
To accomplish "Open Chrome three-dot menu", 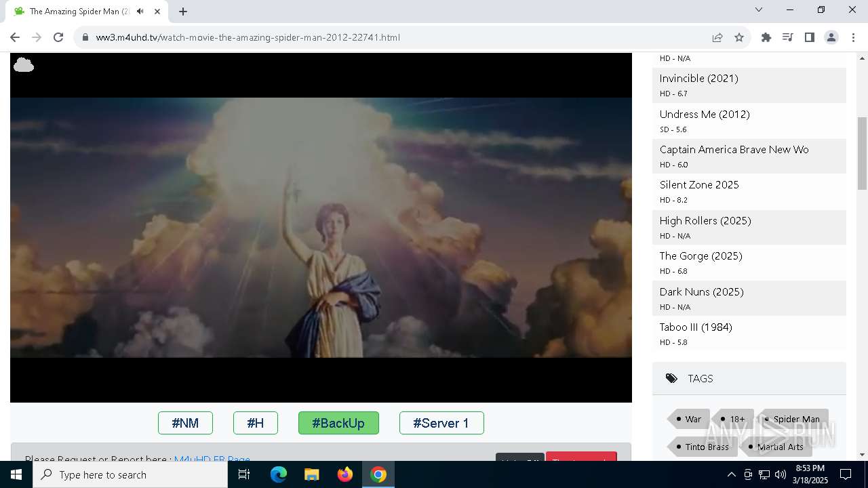I will (853, 37).
